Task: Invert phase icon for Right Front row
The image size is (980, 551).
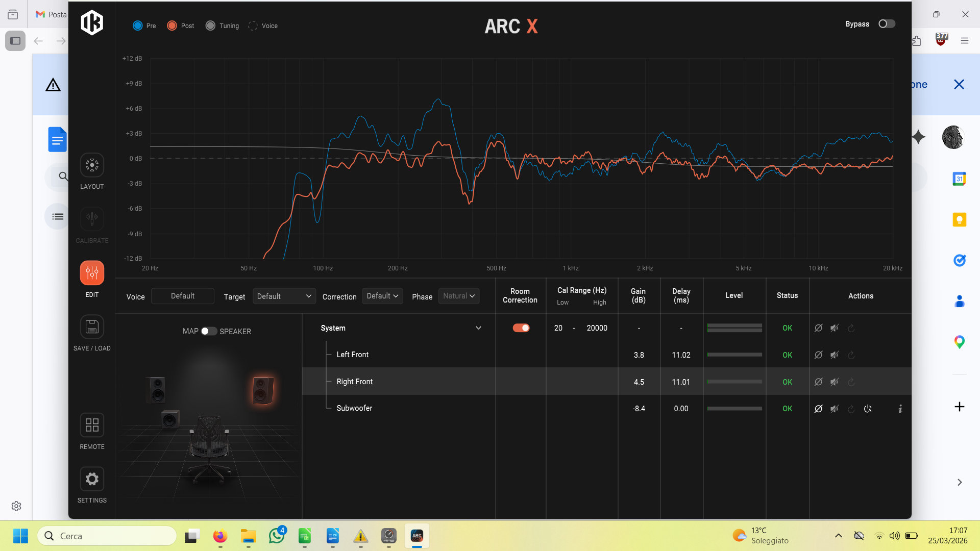Action: pyautogui.click(x=818, y=382)
